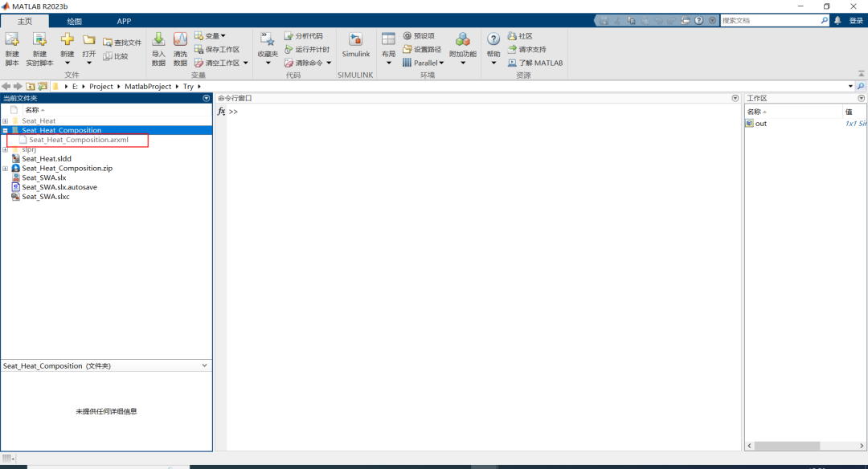Click 查找文件 (Find Files)
Viewport: 868px width, 469px height.
[x=122, y=43]
